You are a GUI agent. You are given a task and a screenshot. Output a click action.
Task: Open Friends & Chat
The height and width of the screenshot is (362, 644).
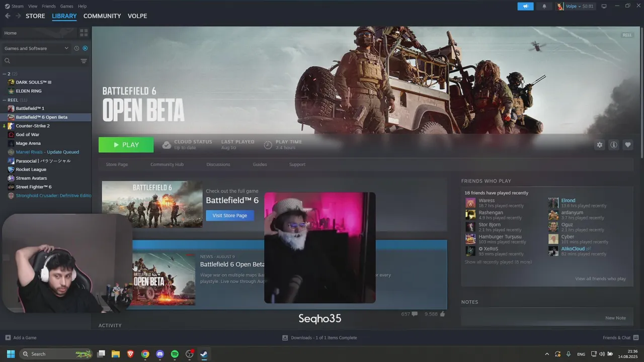pyautogui.click(x=620, y=337)
